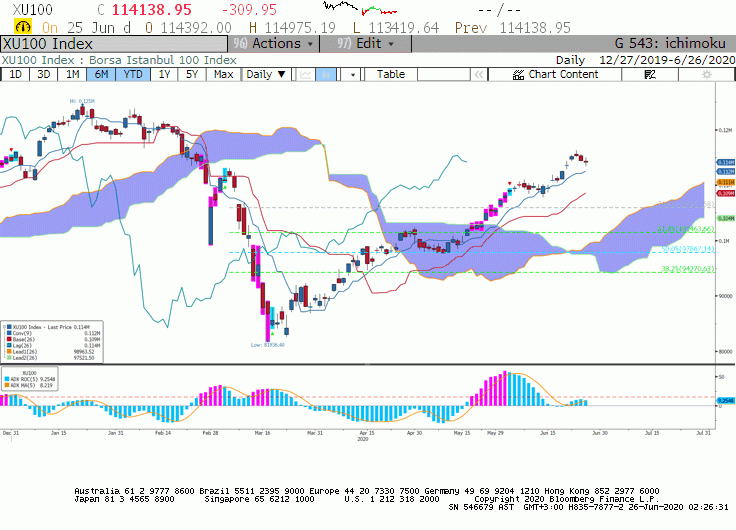Viewport: 736px width, 530px height.
Task: Click Base(26) legend color swatch
Action: (9, 339)
